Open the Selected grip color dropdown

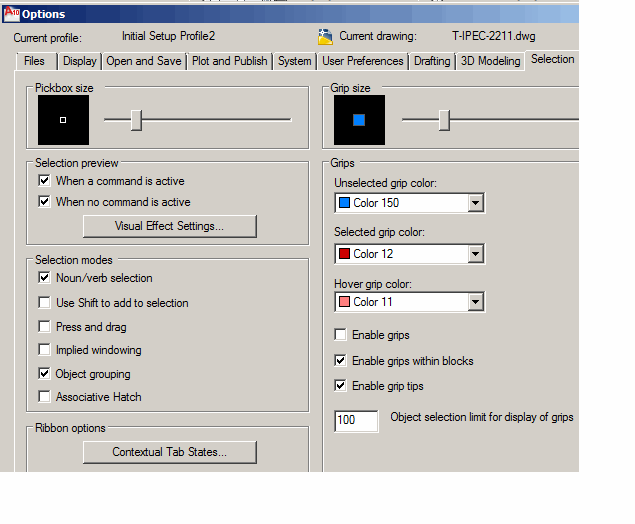[x=475, y=254]
